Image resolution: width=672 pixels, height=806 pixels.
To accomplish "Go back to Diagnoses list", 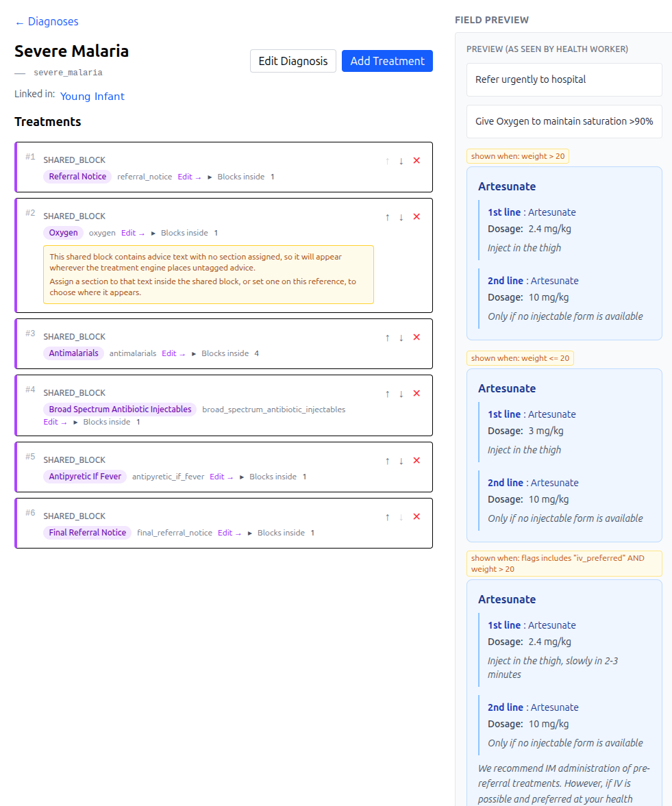I will 47,22.
